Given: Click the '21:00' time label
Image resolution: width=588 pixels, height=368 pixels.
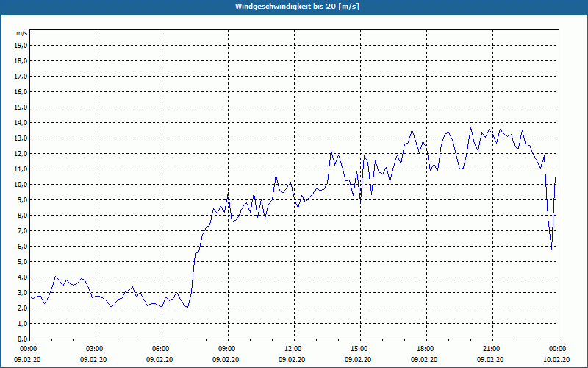Looking at the screenshot, I should point(492,349).
